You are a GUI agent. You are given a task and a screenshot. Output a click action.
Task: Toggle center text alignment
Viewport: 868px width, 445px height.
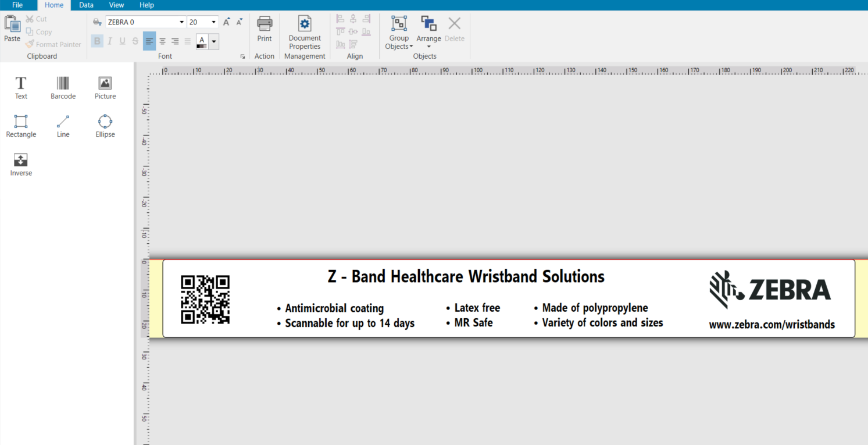pos(162,41)
